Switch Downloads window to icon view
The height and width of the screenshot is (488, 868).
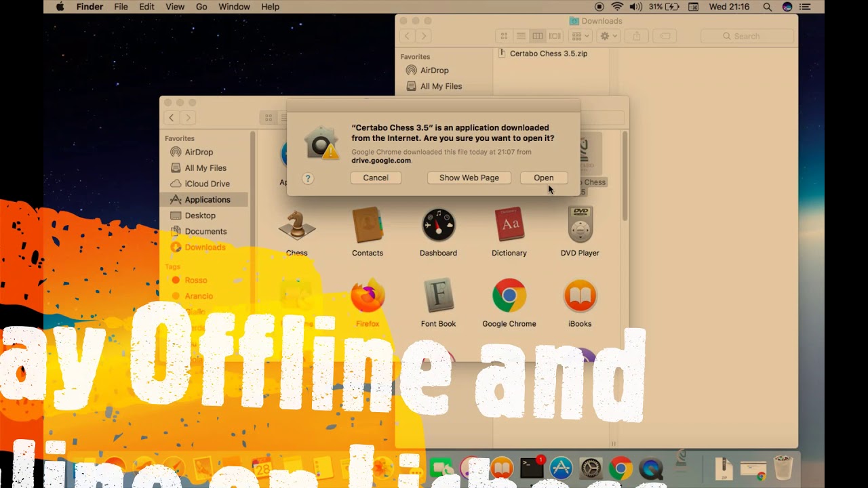click(504, 36)
